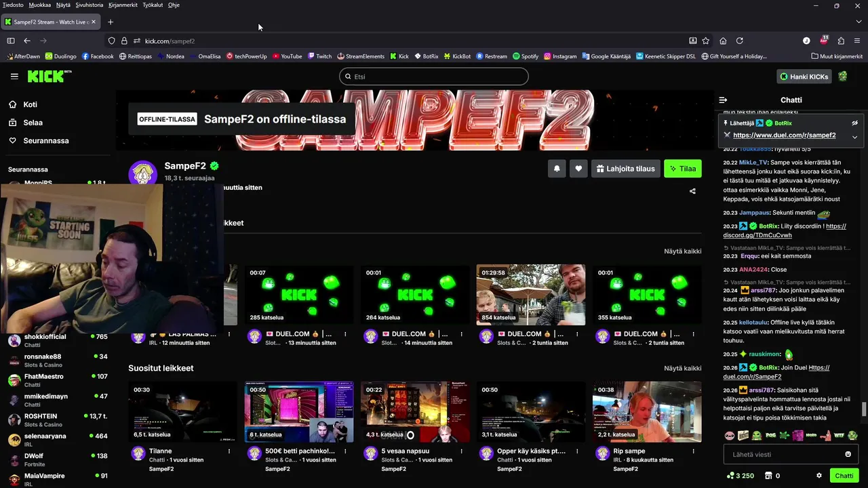868x488 pixels.
Task: Collapse the chat panel arrow icon
Action: point(723,100)
